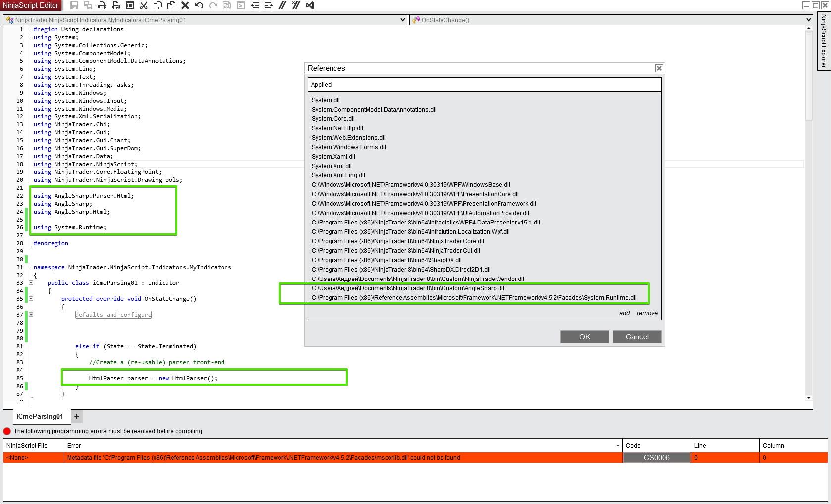Click the Save icon in the toolbar
This screenshot has height=504, width=831.
[74, 5]
